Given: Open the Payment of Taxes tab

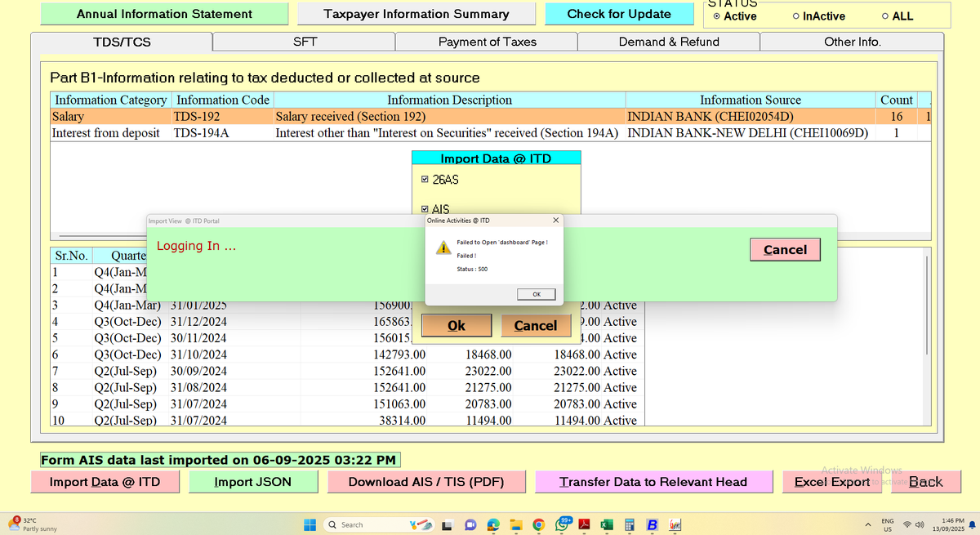Looking at the screenshot, I should point(487,42).
